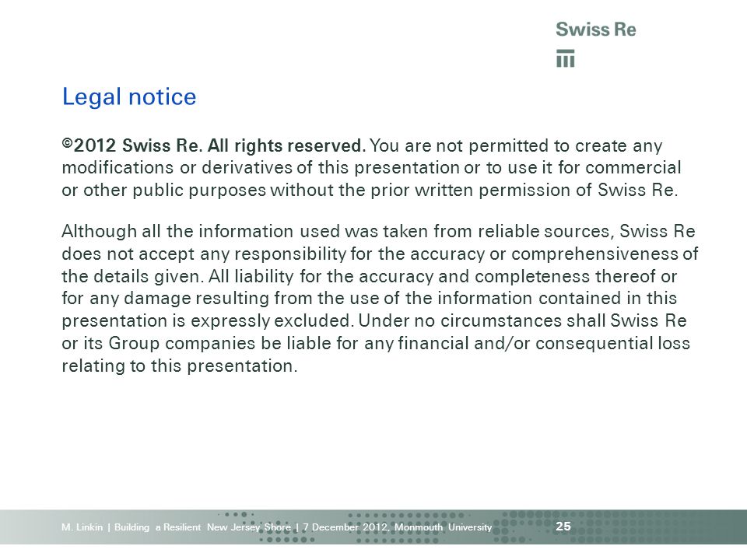
Task: Click the copyright symbol before 2012
Action: point(67,143)
